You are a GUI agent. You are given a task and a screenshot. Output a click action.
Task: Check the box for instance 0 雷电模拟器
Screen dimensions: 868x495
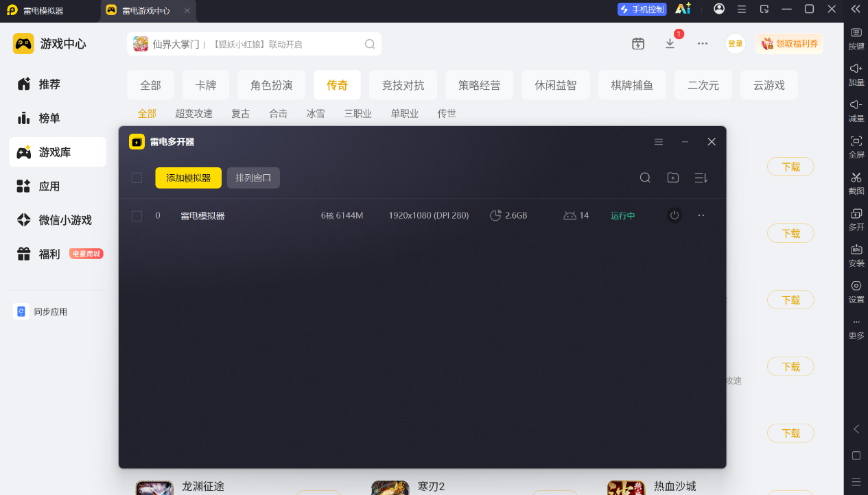point(137,216)
